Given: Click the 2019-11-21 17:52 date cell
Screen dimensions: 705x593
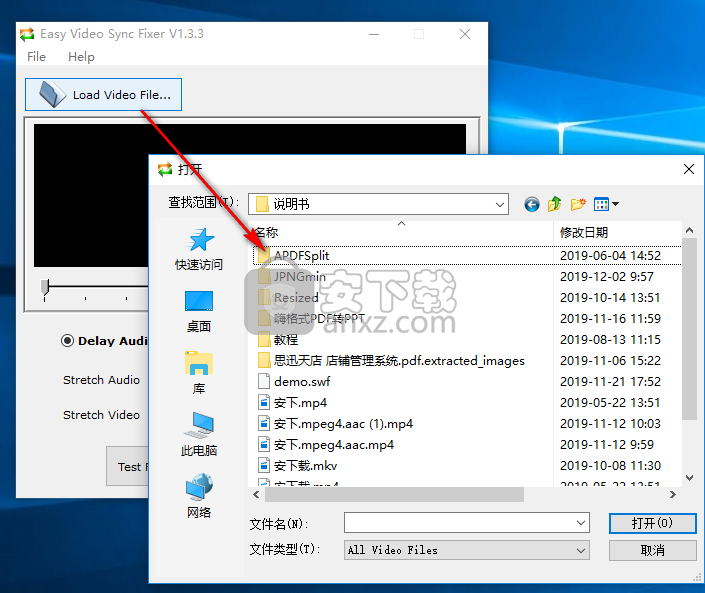Looking at the screenshot, I should [610, 382].
